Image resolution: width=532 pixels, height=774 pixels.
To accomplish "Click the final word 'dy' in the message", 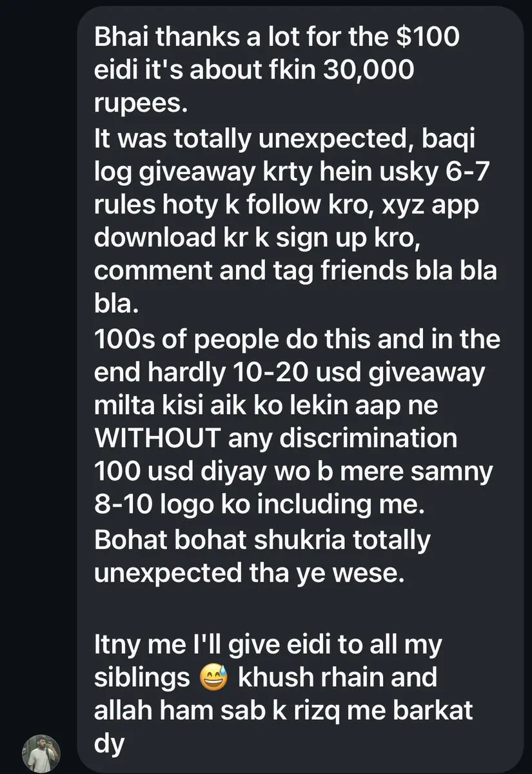I will (109, 745).
